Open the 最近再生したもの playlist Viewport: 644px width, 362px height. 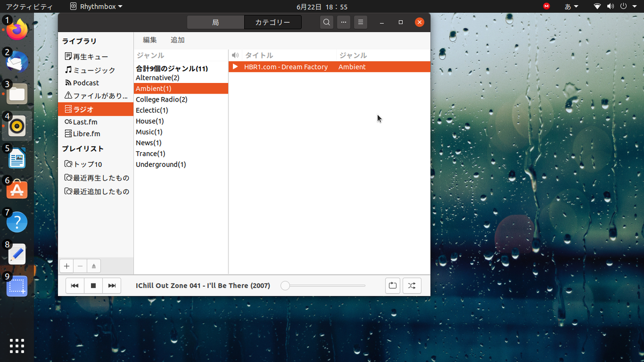[96, 178]
